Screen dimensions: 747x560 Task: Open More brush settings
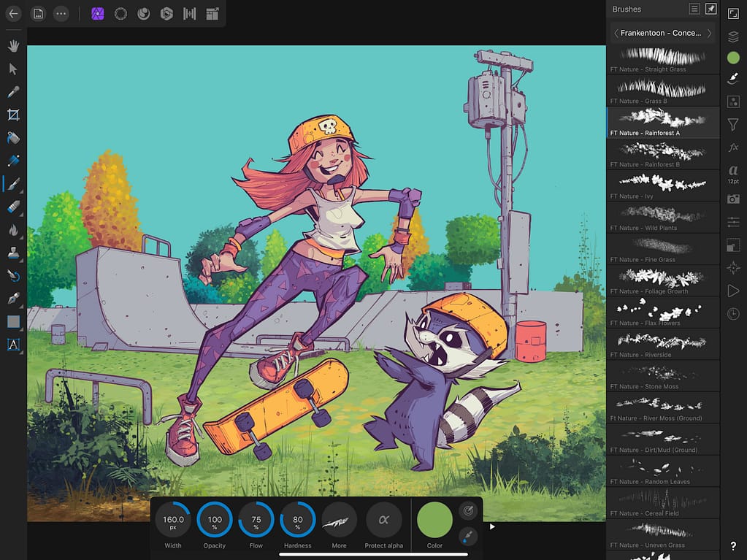click(339, 520)
